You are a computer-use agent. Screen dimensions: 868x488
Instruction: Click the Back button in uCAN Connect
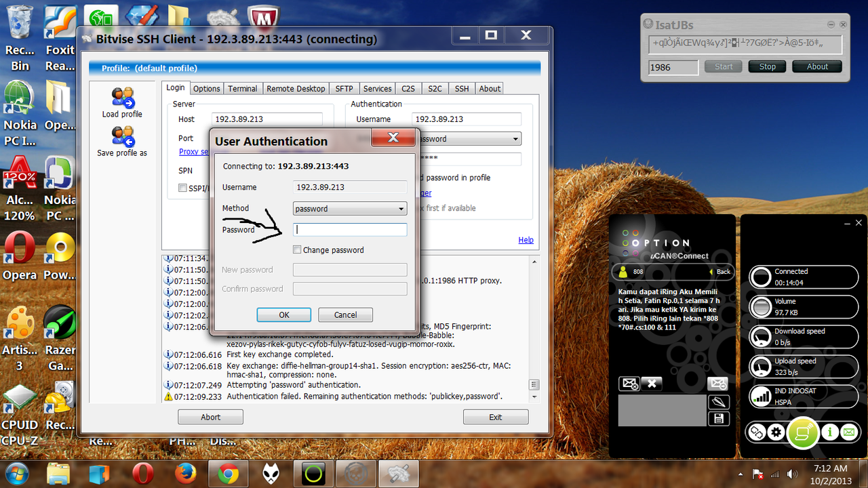pyautogui.click(x=719, y=271)
